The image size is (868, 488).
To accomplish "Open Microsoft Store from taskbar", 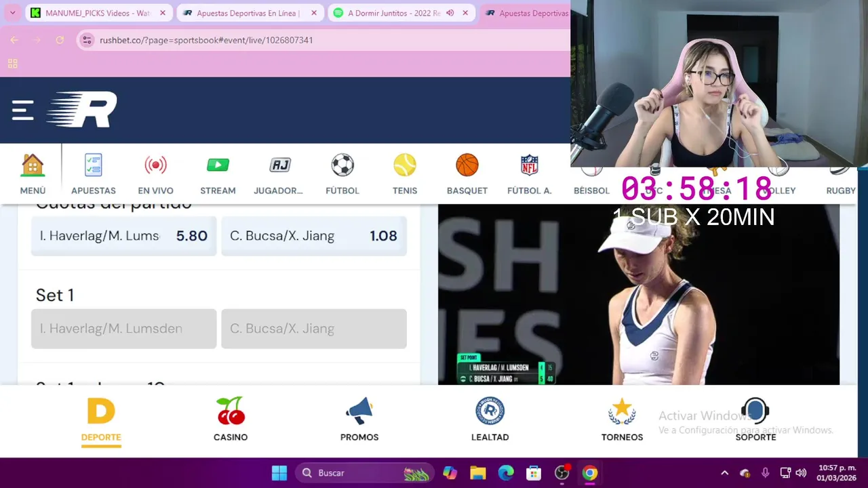I will (534, 473).
